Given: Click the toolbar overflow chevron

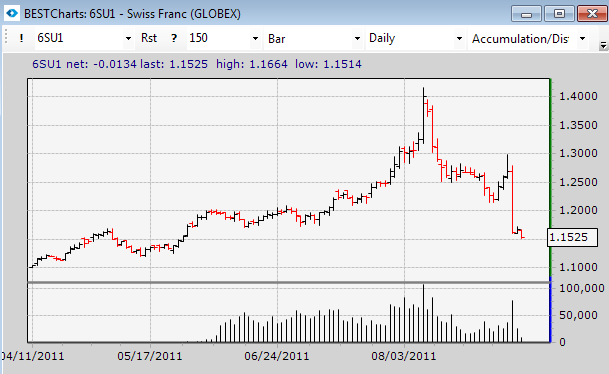Looking at the screenshot, I should pos(603,45).
